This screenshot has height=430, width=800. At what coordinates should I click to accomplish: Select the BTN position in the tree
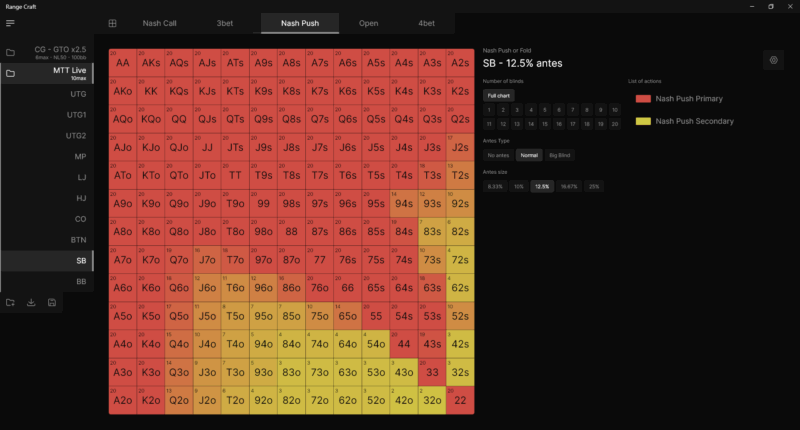click(x=78, y=240)
